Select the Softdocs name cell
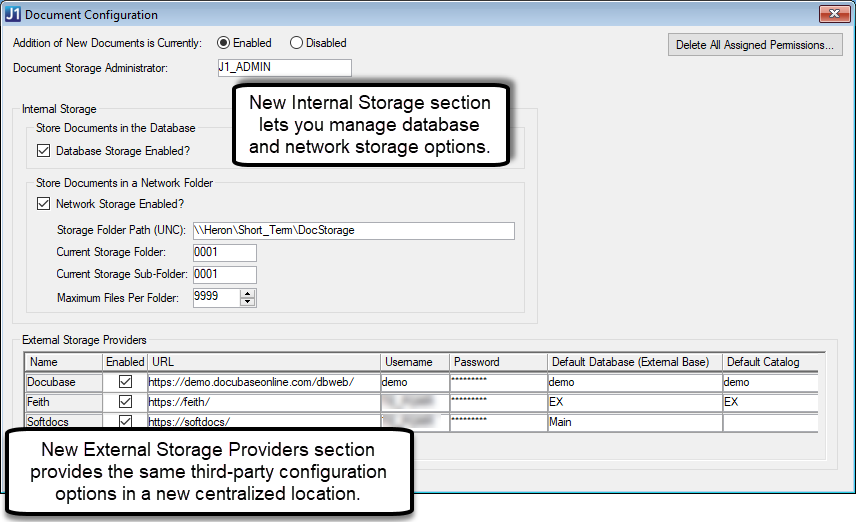 64,422
